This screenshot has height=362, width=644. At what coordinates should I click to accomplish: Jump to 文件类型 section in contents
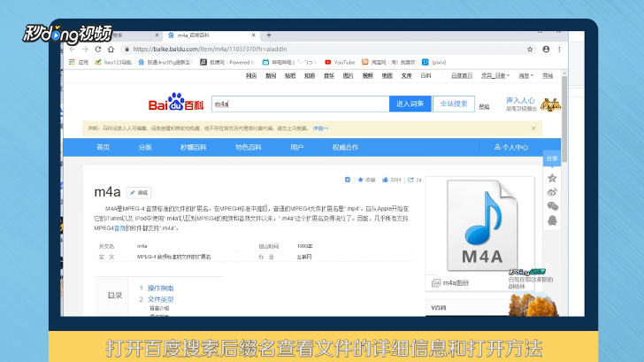(161, 299)
